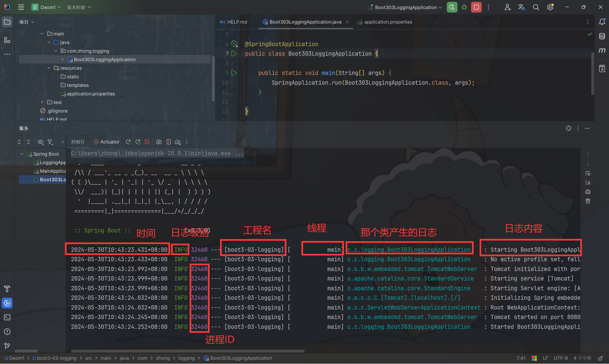Print console output with printer icon

(x=588, y=192)
